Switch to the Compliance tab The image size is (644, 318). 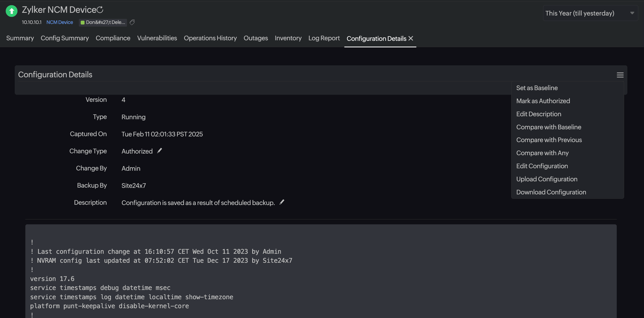pos(113,38)
